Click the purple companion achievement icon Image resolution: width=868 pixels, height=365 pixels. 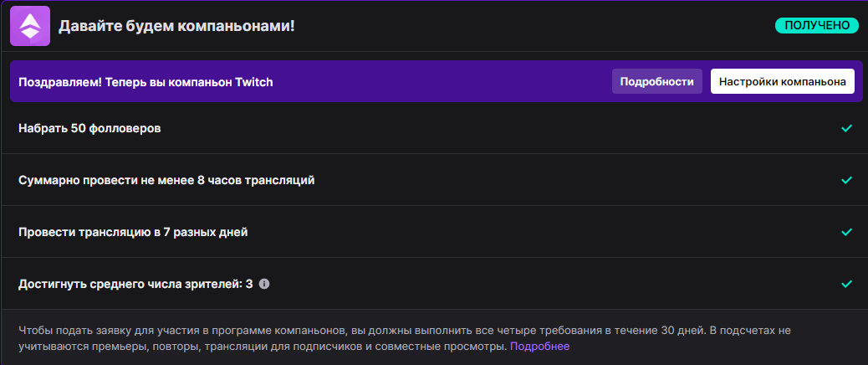tap(30, 25)
